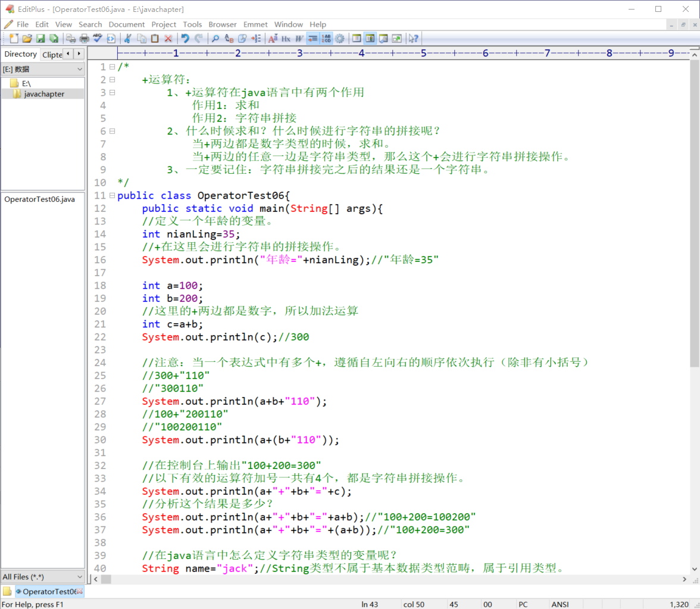This screenshot has width=700, height=609.
Task: Open Preferences via the gear icon
Action: coord(340,39)
